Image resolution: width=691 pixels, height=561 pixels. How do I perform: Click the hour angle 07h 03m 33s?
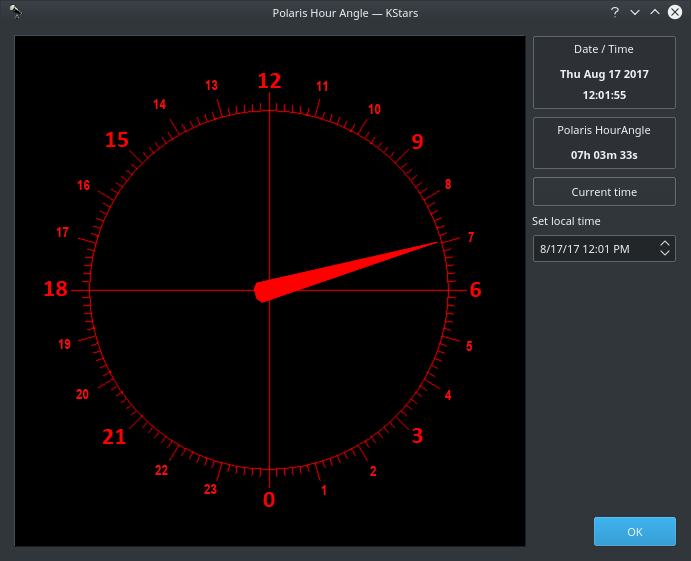point(604,155)
